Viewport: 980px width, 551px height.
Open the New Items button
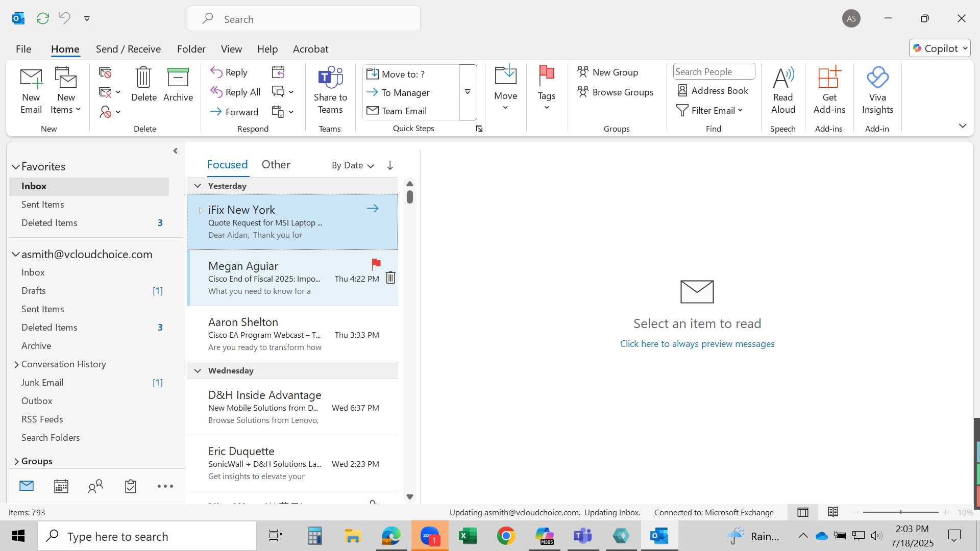pos(66,91)
